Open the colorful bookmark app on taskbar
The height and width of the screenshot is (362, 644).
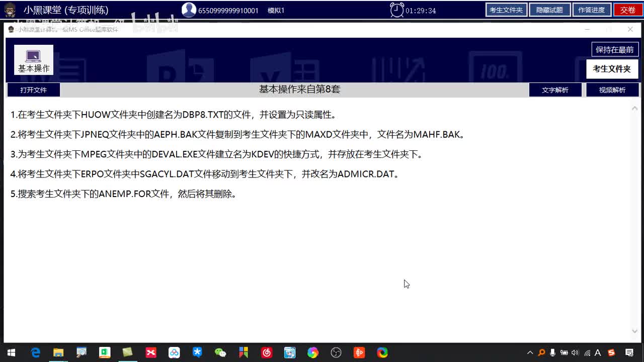coord(244,352)
